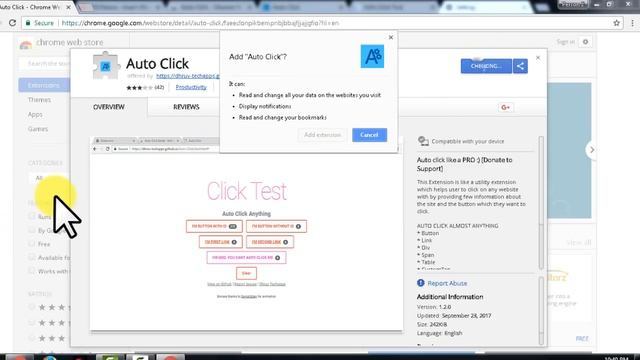Toggle the Works with Google Drive checkbox

[x=32, y=271]
